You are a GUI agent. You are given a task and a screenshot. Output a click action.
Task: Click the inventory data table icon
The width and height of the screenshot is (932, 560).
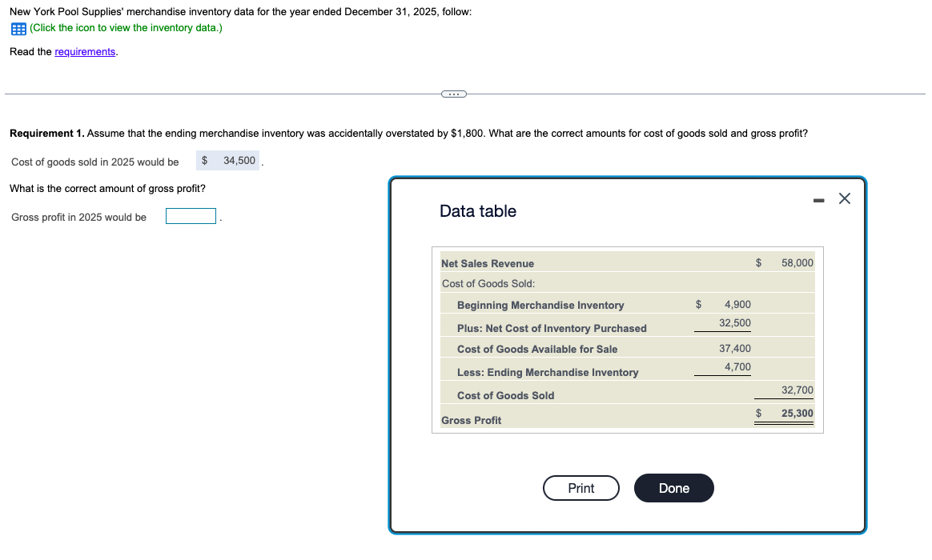click(16, 29)
